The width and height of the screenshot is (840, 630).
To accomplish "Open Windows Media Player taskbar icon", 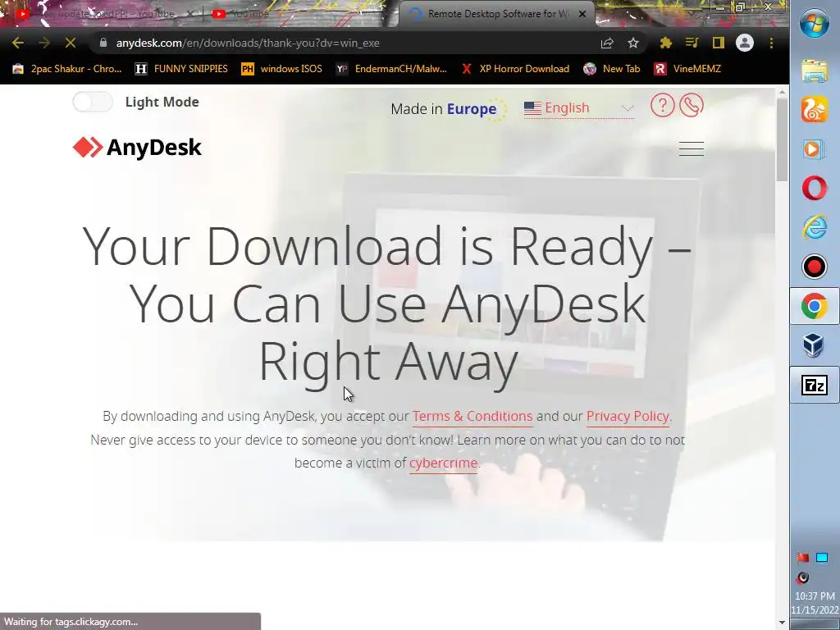I will point(815,149).
